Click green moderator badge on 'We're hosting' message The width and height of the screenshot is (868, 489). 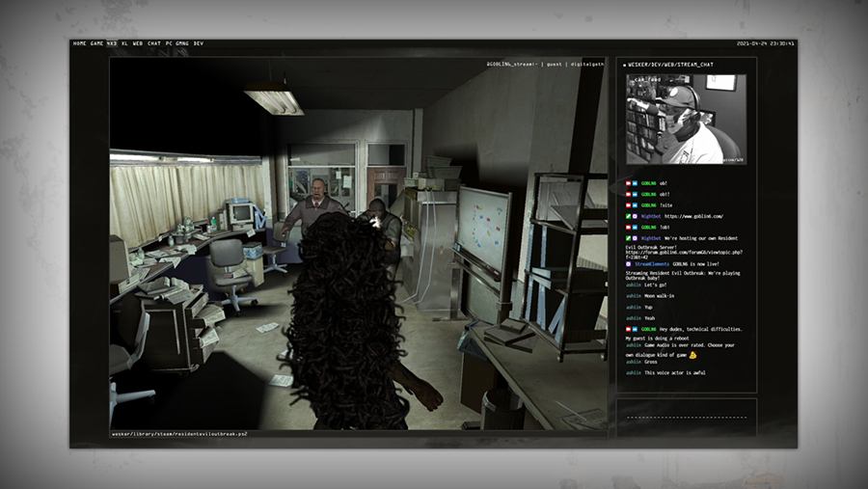point(628,238)
